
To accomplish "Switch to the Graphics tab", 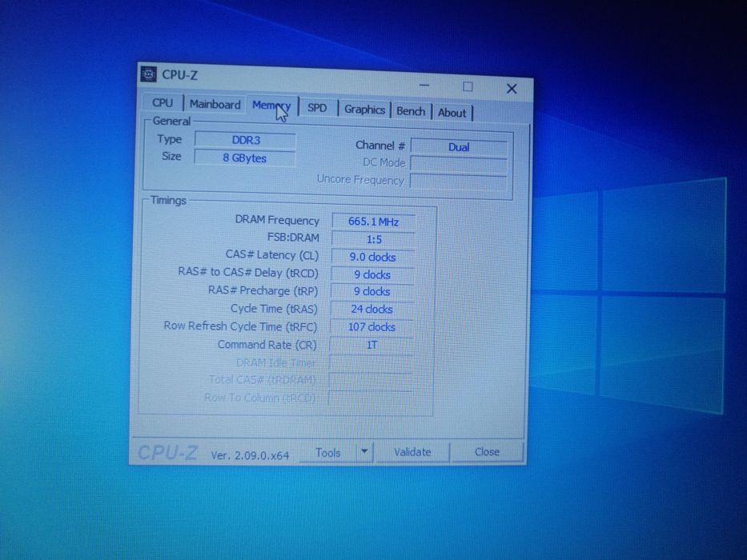I will tap(364, 110).
